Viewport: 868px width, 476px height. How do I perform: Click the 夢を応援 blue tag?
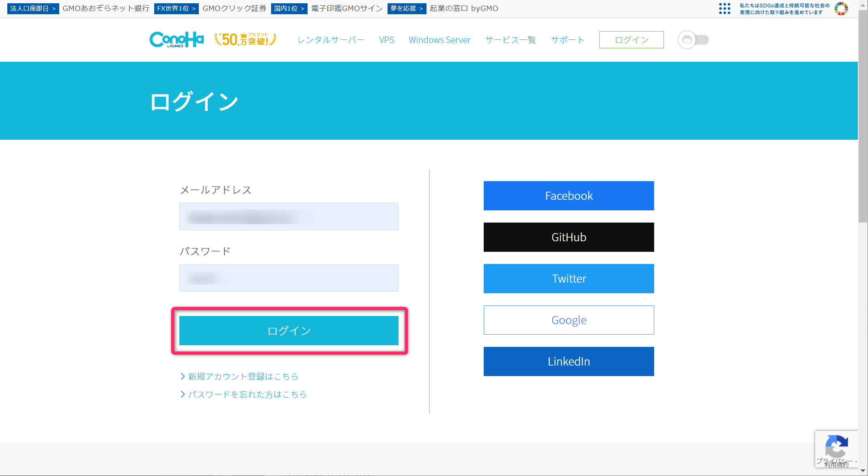[x=406, y=9]
